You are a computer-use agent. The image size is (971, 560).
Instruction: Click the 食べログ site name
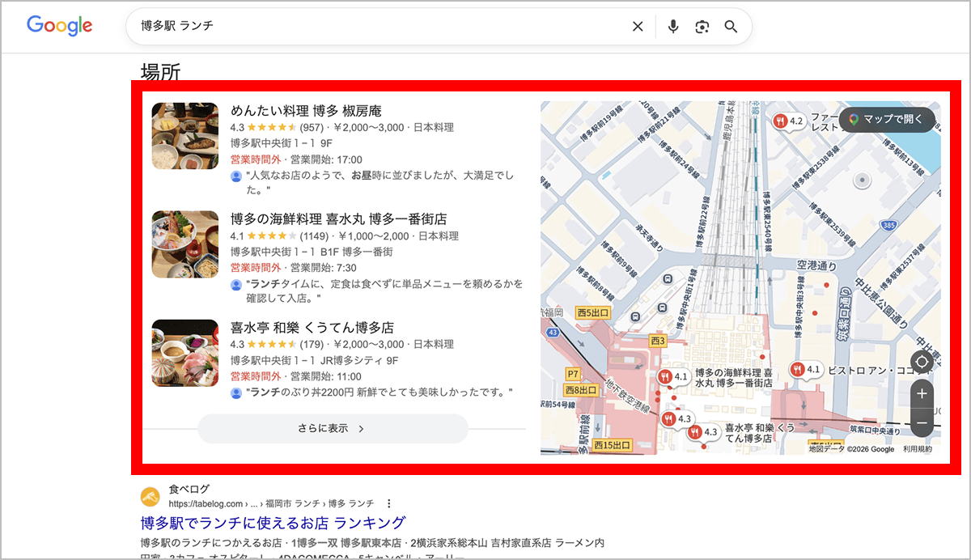pos(189,489)
